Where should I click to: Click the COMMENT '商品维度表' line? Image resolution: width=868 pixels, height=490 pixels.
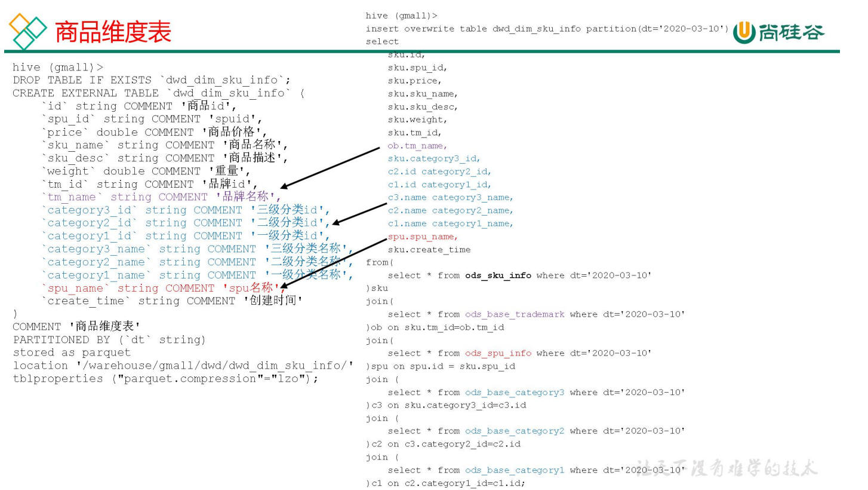point(77,327)
